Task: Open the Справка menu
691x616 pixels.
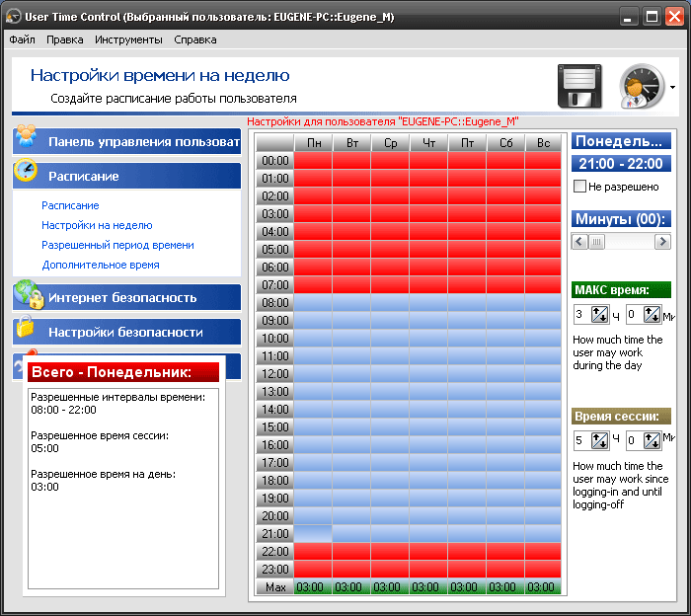Action: click(194, 39)
